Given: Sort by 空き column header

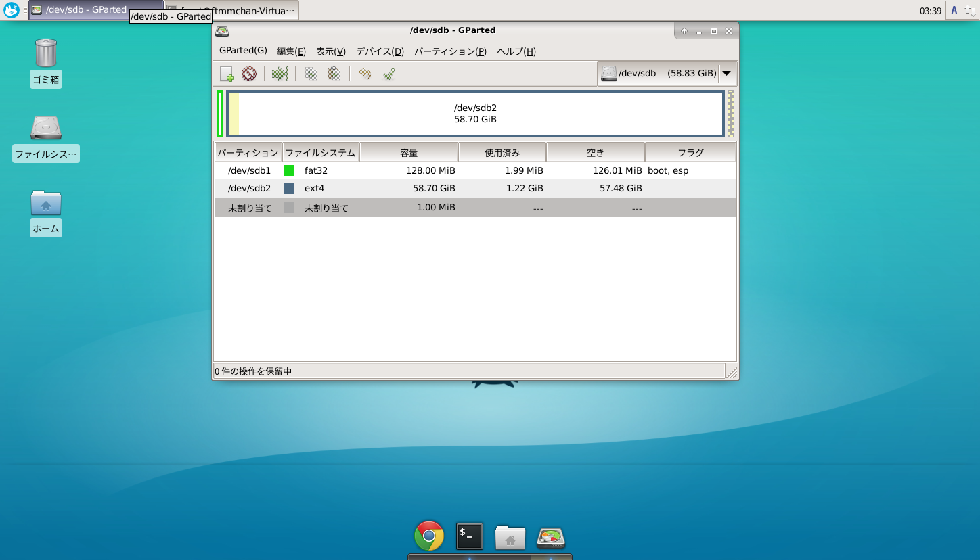Looking at the screenshot, I should click(x=596, y=152).
